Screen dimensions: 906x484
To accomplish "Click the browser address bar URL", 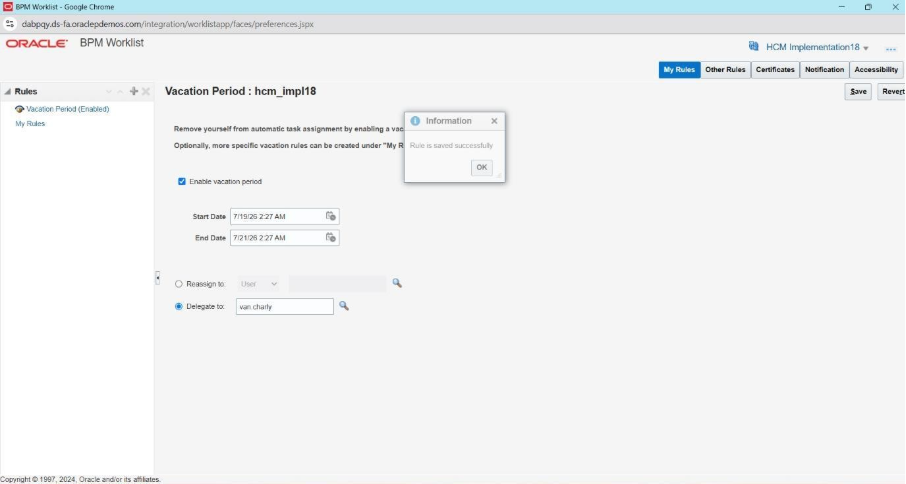I will (168, 24).
